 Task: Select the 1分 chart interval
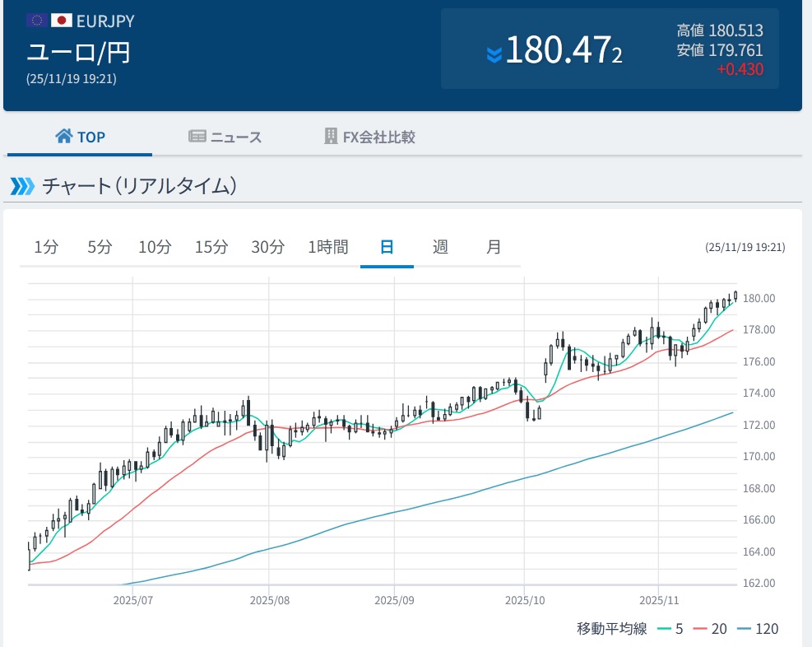pos(46,247)
